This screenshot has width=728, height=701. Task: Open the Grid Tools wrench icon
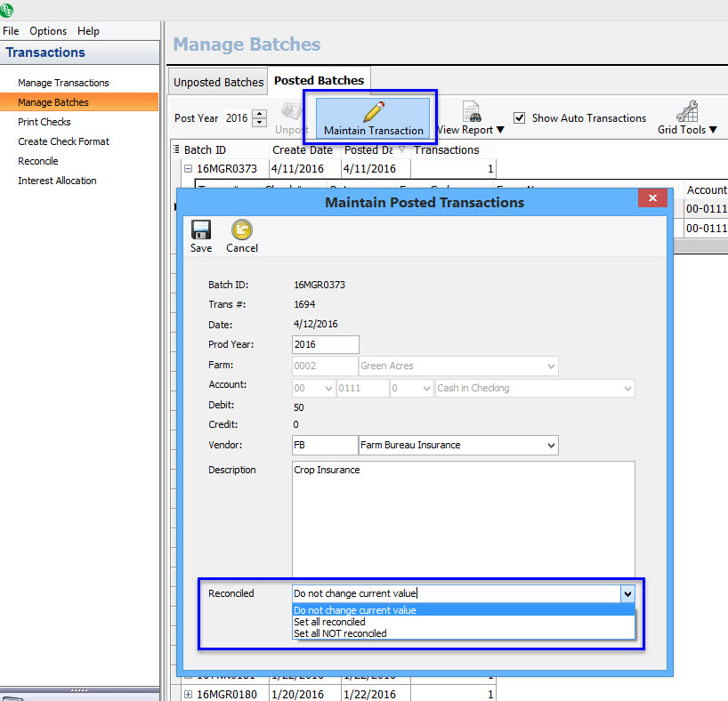[x=687, y=112]
